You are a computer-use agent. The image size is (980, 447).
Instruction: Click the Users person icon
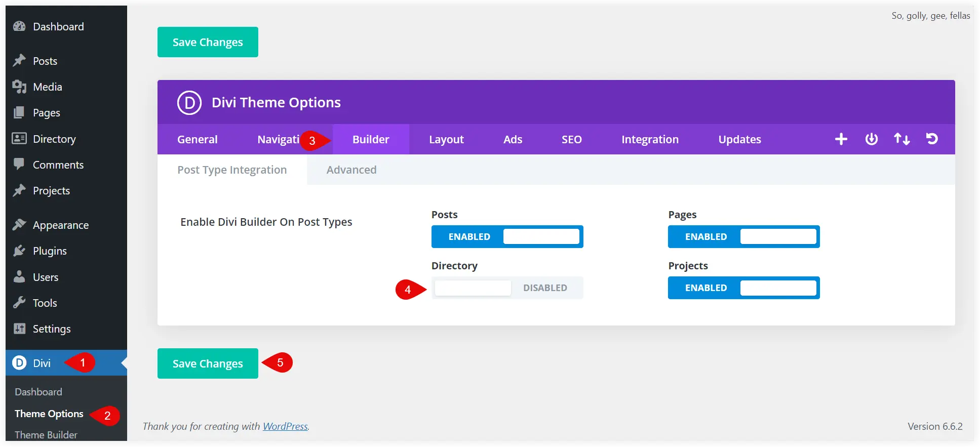pyautogui.click(x=19, y=276)
